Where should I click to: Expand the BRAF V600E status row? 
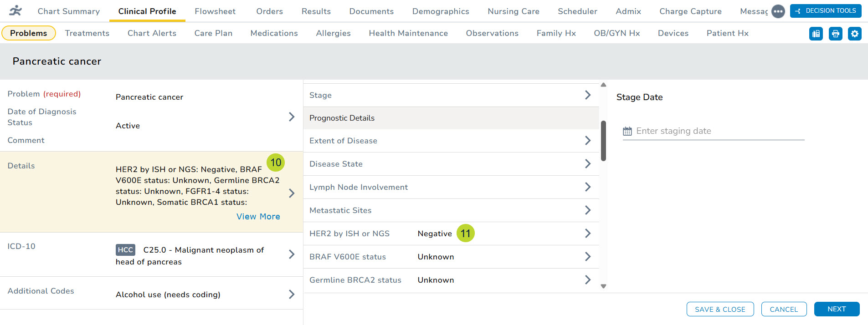(x=587, y=257)
